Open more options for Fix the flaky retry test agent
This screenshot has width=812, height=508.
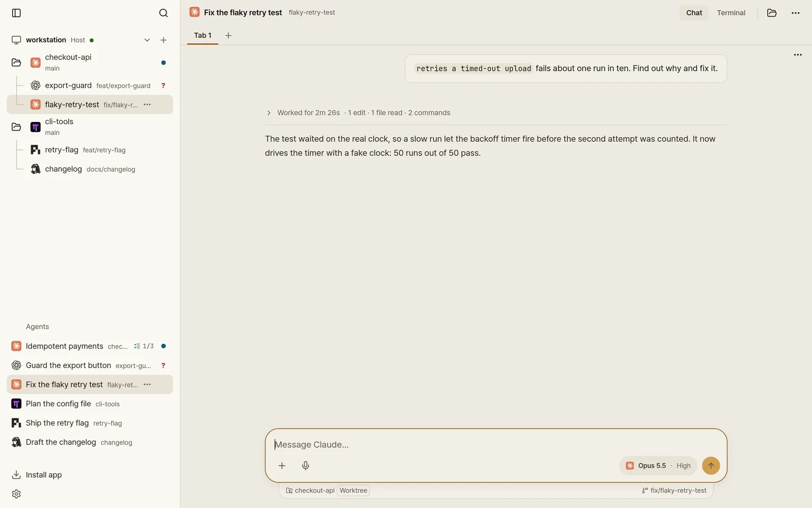(x=147, y=385)
